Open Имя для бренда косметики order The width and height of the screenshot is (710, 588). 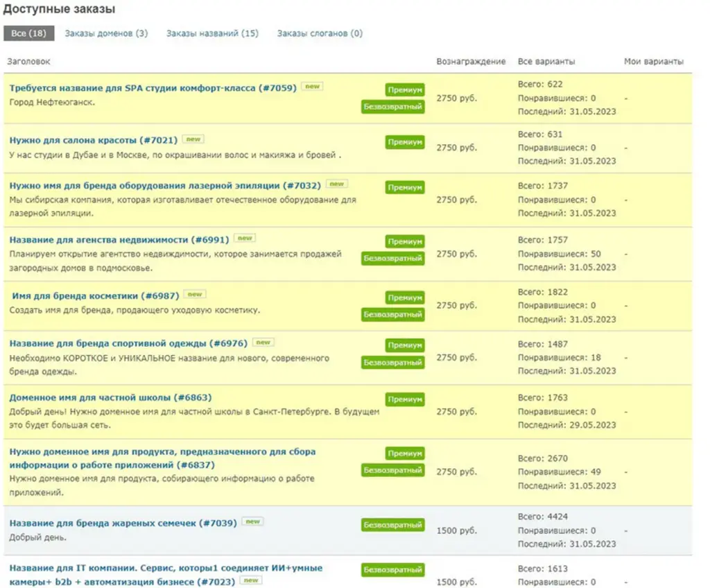point(96,296)
